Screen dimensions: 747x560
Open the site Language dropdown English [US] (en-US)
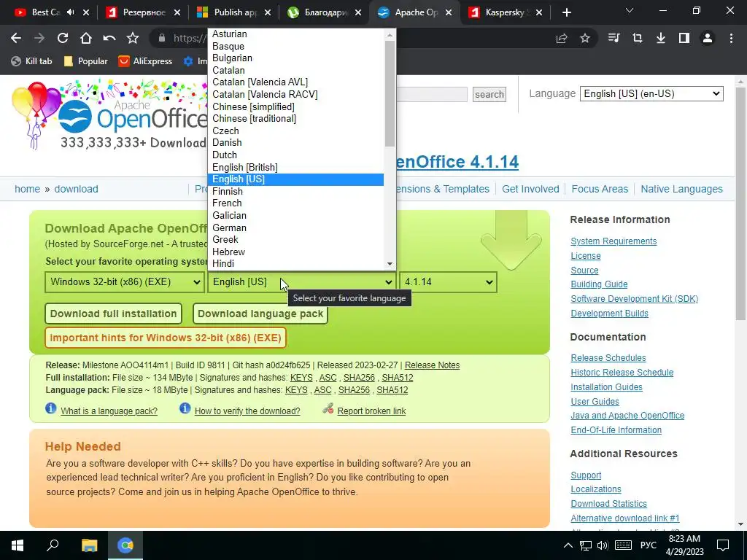coord(651,94)
